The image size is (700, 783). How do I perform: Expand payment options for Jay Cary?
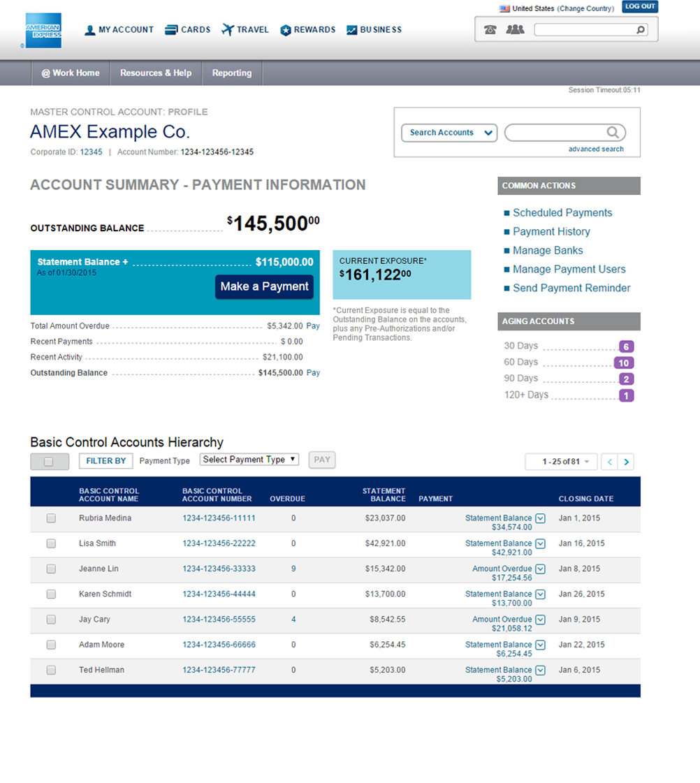point(540,620)
